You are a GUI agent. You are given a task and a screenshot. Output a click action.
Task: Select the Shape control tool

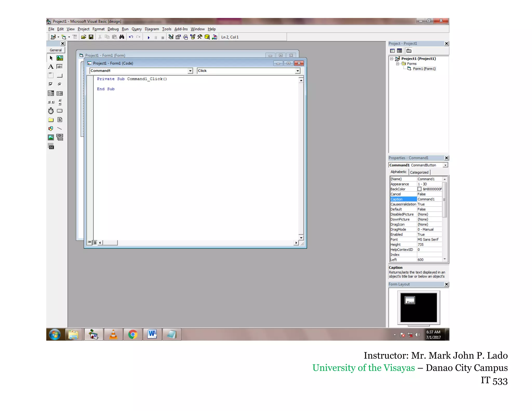(x=51, y=129)
